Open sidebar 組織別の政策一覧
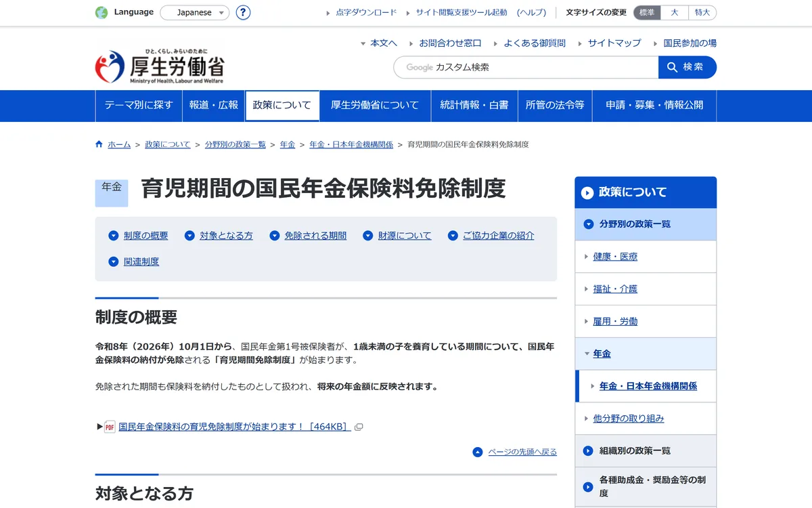This screenshot has width=812, height=508. 646,450
